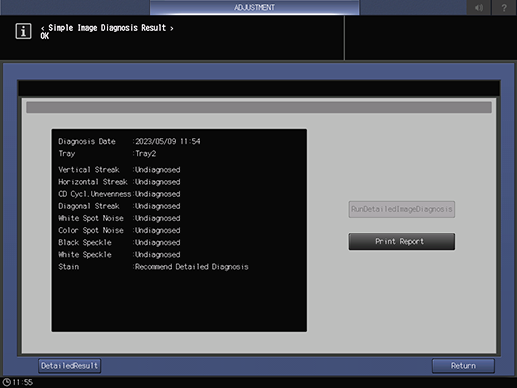The height and width of the screenshot is (388, 517).
Task: Click the 11:55 time display
Action: click(23, 382)
